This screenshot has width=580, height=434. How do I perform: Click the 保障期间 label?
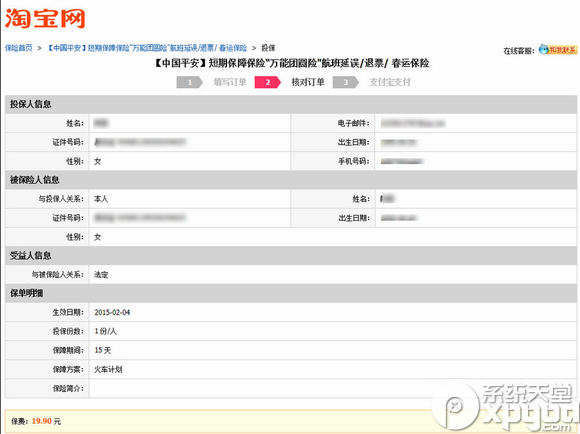pos(68,350)
